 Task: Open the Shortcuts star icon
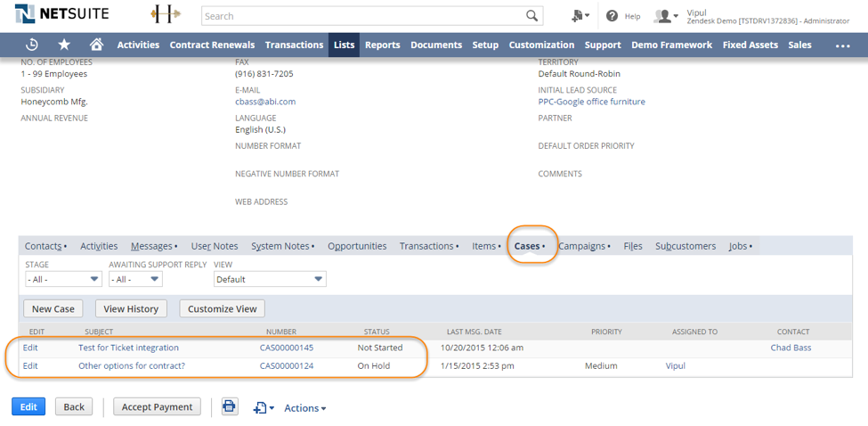[64, 45]
